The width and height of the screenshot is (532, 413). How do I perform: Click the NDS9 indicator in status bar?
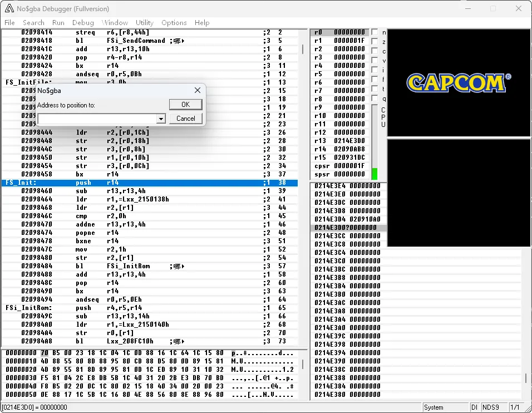click(x=491, y=407)
